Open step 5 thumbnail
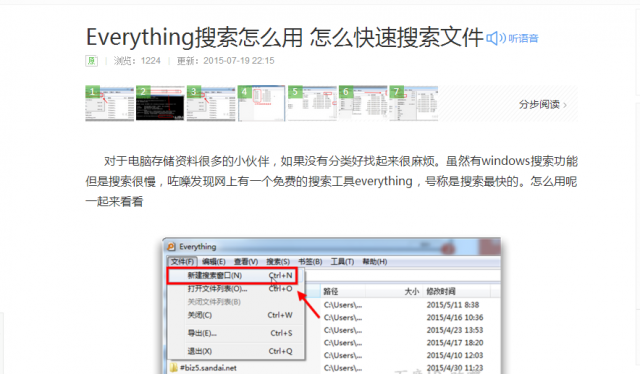This screenshot has width=640, height=374. [x=312, y=103]
